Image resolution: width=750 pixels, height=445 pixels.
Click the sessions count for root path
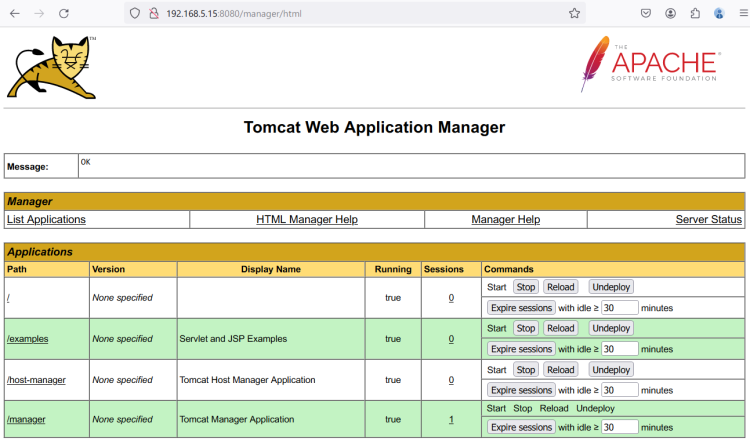[x=451, y=298]
